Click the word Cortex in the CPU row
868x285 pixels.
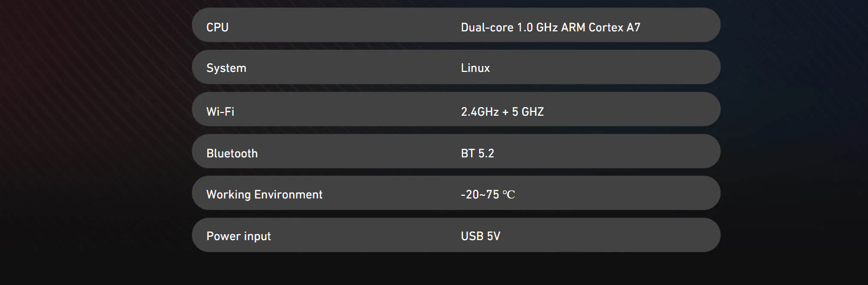[x=606, y=27]
